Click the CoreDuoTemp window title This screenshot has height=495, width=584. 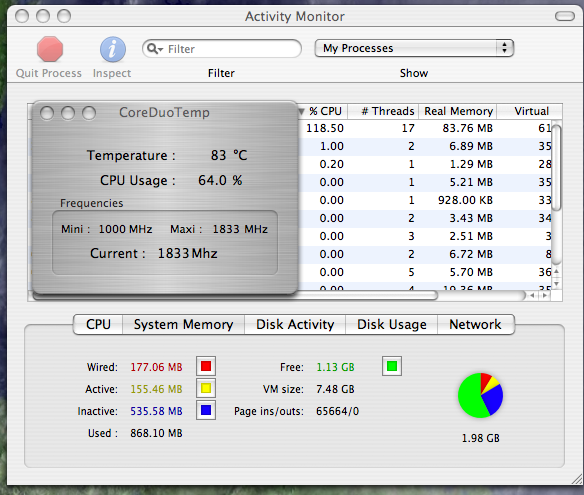click(164, 112)
